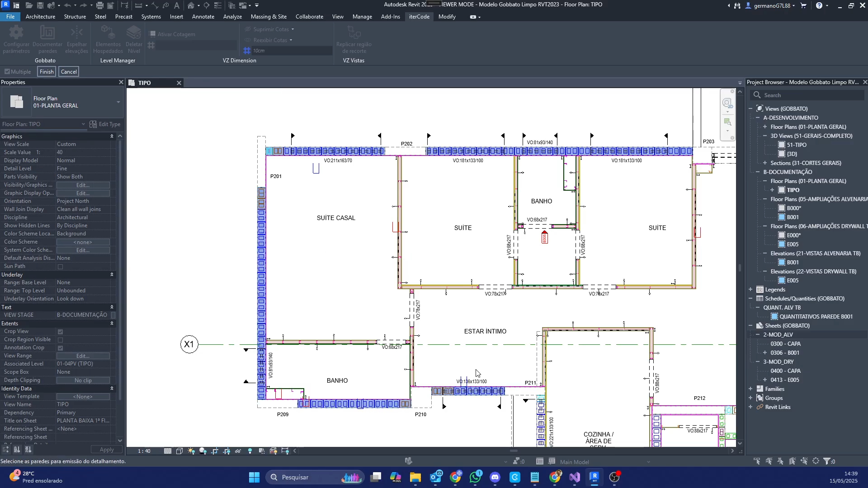Screen dimensions: 868x488
Task: Switch to the iterCode ribbon tab
Action: pos(419,17)
